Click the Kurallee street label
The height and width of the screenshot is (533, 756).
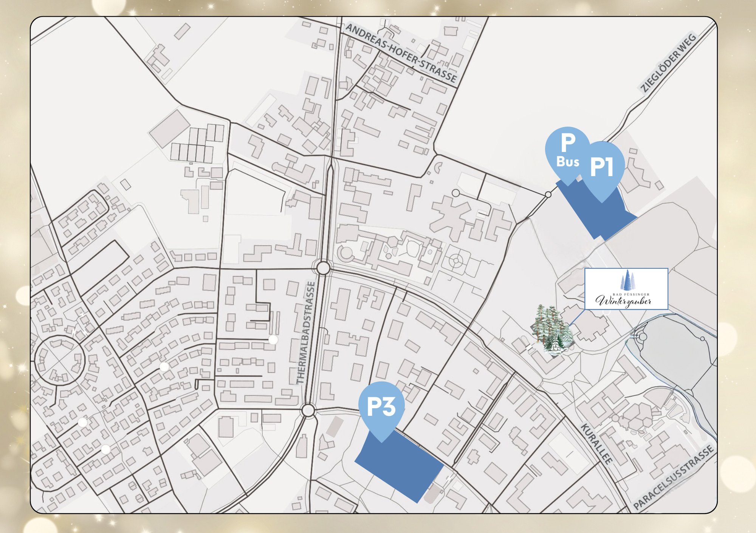coord(596,444)
